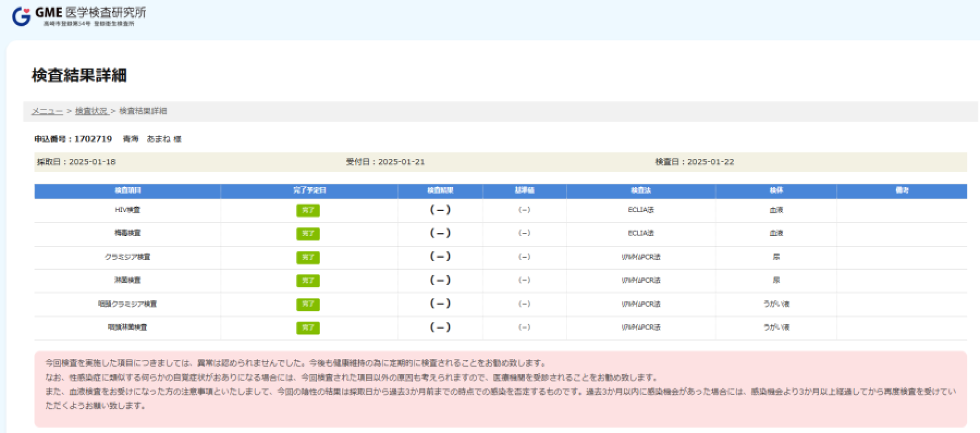Click the ECLIA法 cell for 梅毒検査
This screenshot has width=980, height=433.
[x=641, y=233]
